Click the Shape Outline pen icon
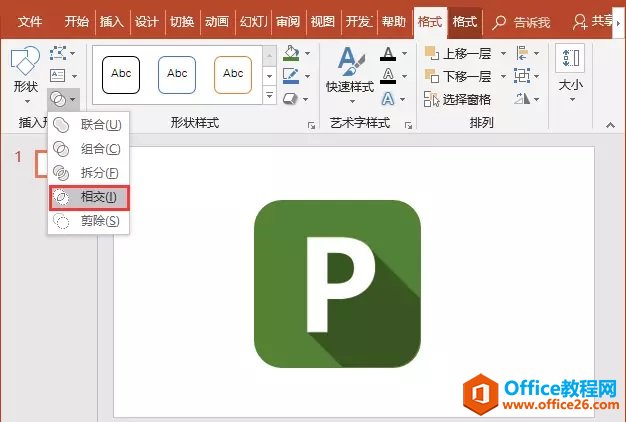Image resolution: width=626 pixels, height=422 pixels. 291,76
